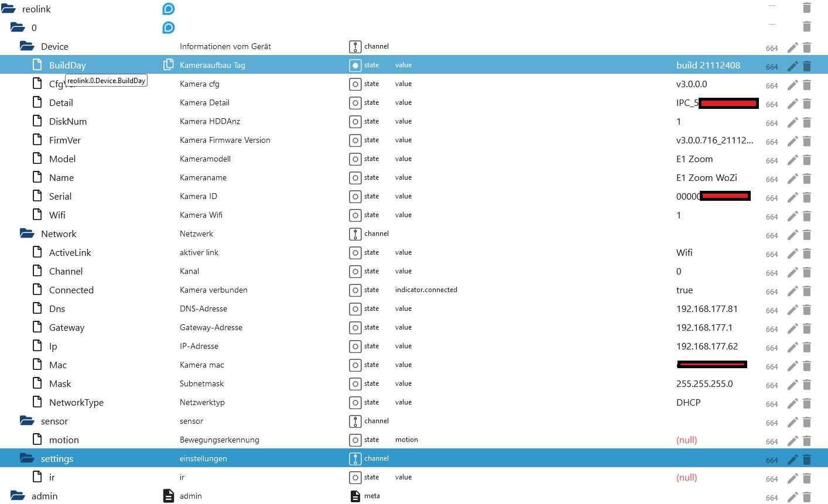
Task: Edit the DiskNum object
Action: [792, 122]
